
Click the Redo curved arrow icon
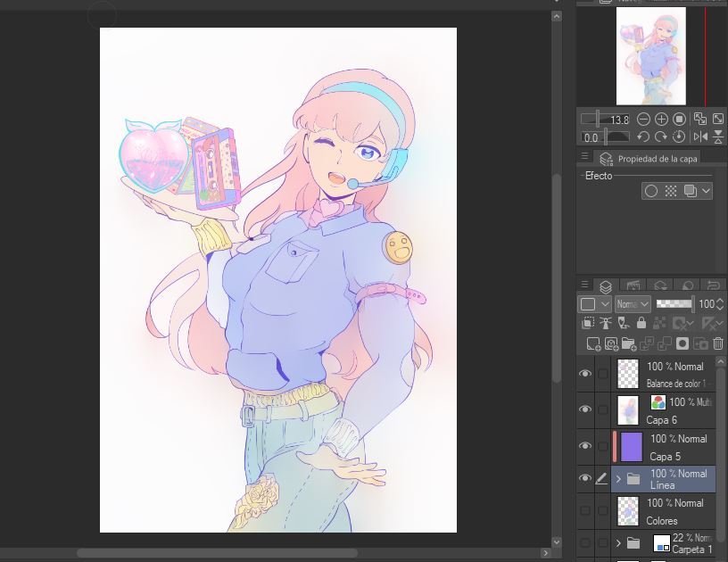[659, 136]
